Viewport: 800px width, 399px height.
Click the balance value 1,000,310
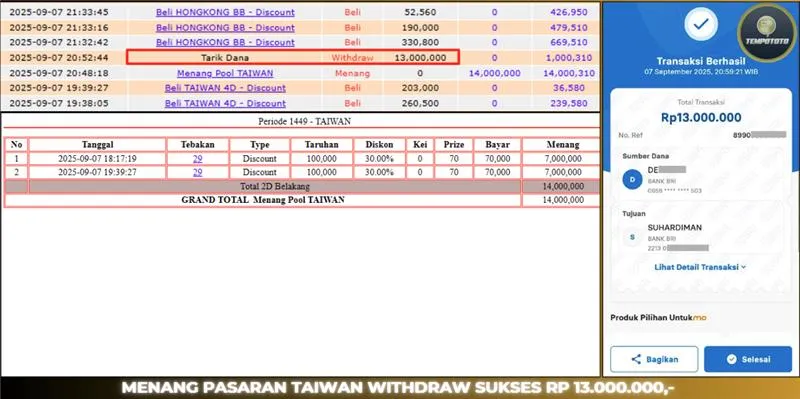click(569, 58)
